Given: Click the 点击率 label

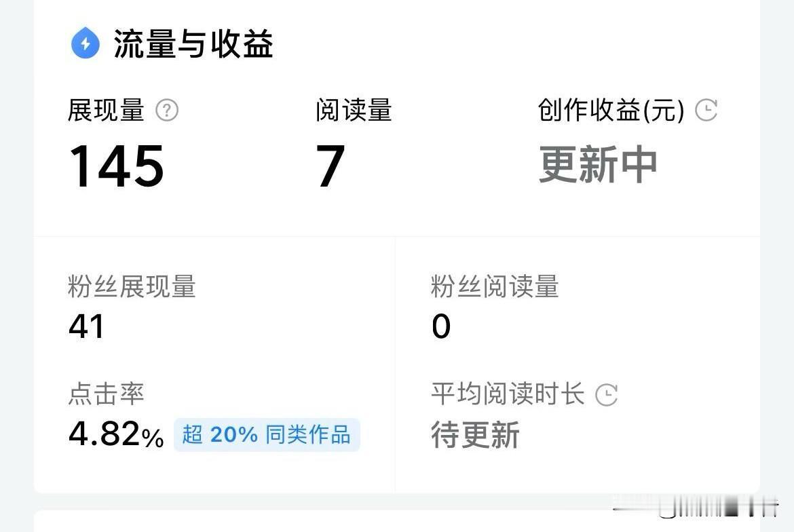Looking at the screenshot, I should 107,394.
